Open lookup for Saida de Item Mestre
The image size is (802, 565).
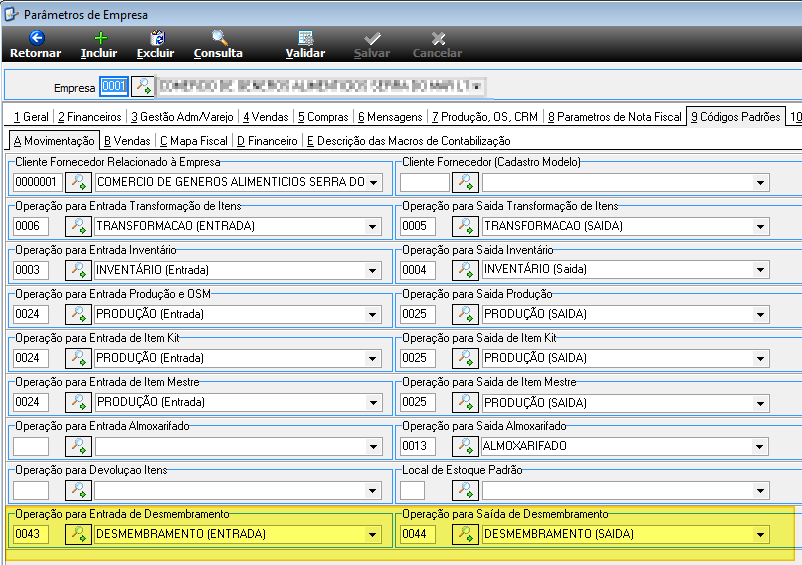(465, 402)
